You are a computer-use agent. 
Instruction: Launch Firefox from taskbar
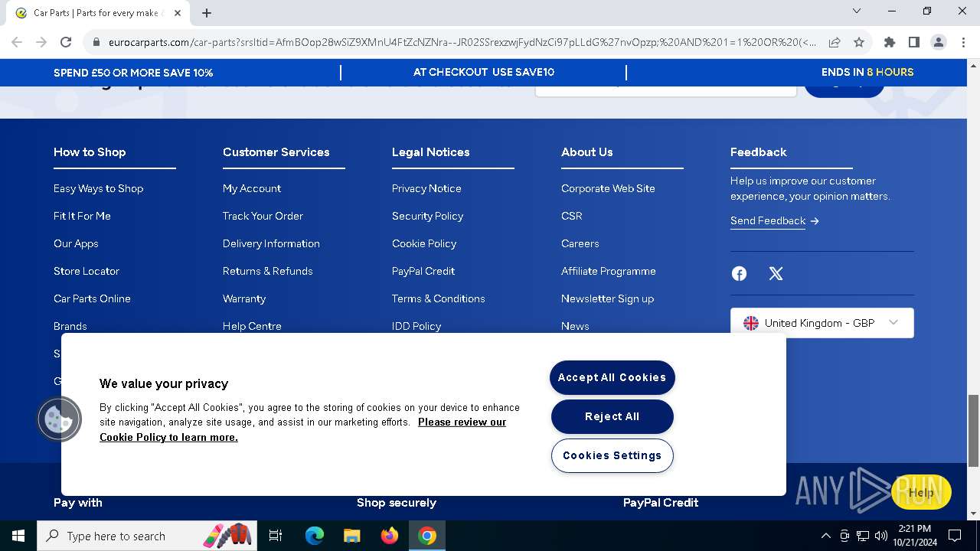point(390,536)
